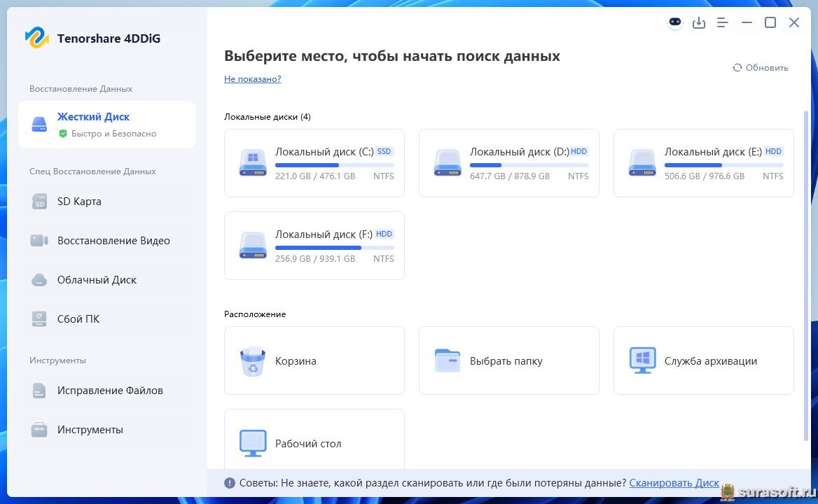Click the HDD badge on disk D:
Screen dimensions: 818x504
click(579, 151)
